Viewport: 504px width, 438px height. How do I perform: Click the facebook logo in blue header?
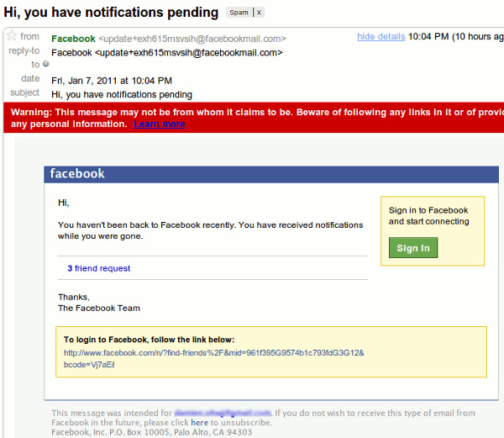pos(77,174)
